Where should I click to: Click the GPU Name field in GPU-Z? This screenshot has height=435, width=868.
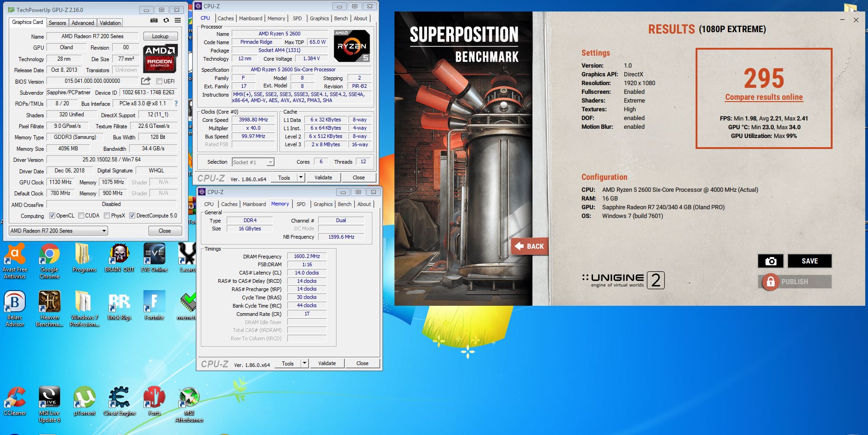(92, 36)
